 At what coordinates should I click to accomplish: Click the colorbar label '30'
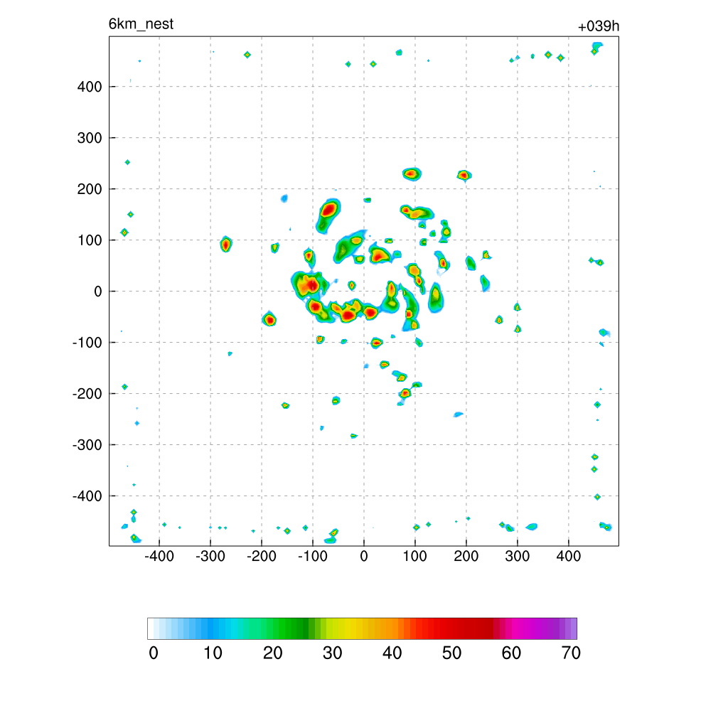333,653
